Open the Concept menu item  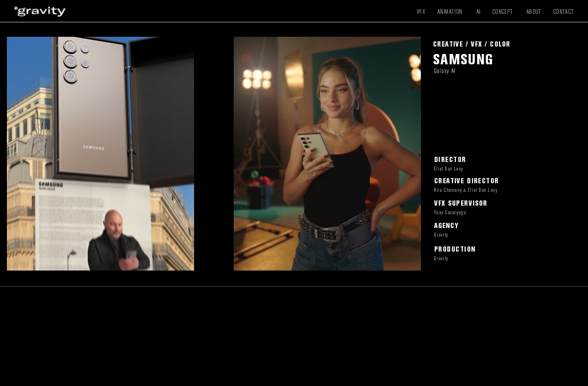502,11
